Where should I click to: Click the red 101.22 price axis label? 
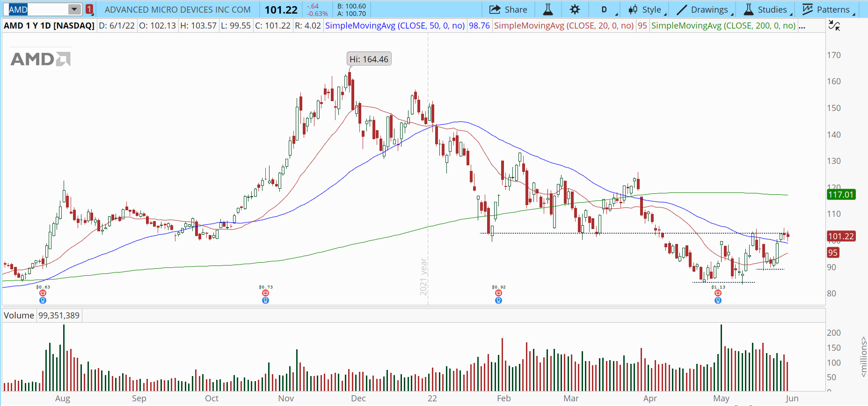pyautogui.click(x=841, y=236)
